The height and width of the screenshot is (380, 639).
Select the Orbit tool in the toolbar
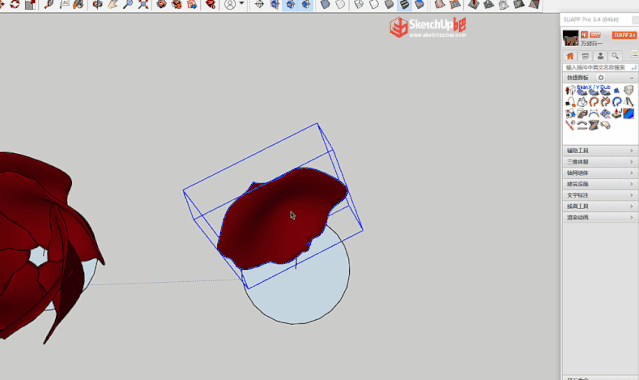[x=97, y=4]
